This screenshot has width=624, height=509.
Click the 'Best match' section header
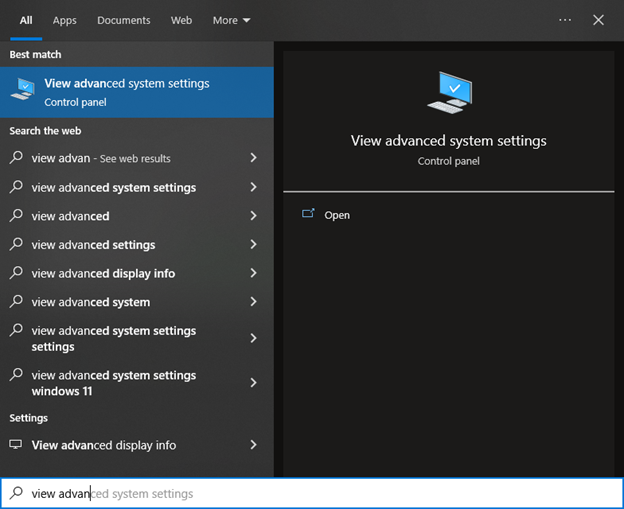click(35, 55)
